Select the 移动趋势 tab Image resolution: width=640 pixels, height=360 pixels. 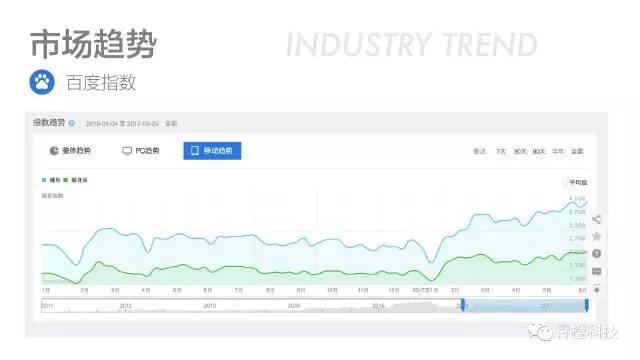212,151
